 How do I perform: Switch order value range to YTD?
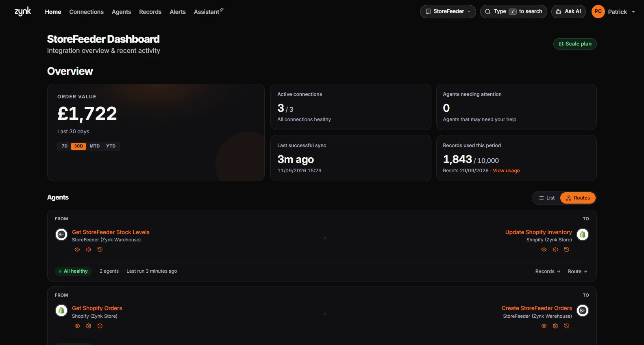111,146
